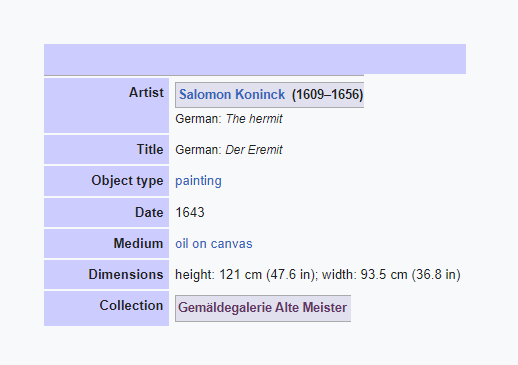Viewport: 518px width, 365px height.
Task: Click the empty lavender header bar
Action: click(x=255, y=59)
